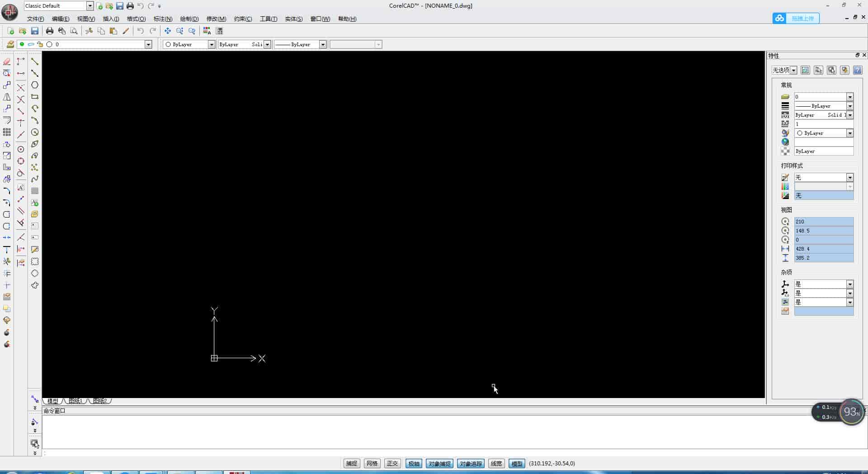
Task: Open the linetype ByLayer dropdown
Action: click(322, 44)
